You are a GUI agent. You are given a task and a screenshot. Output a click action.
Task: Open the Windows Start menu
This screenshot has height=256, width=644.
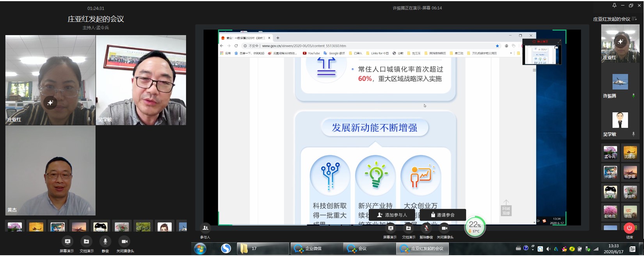[200, 249]
